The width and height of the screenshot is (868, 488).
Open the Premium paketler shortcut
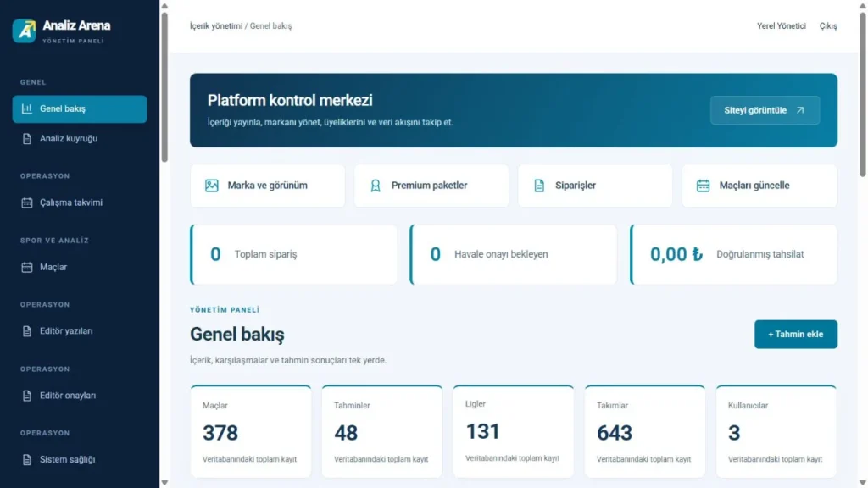431,186
